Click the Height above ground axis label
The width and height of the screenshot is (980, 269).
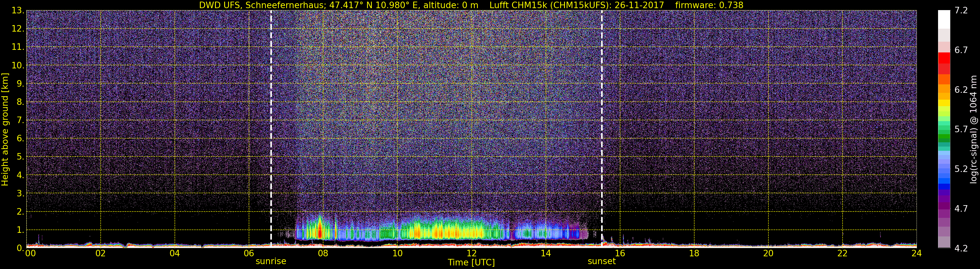pos(5,129)
